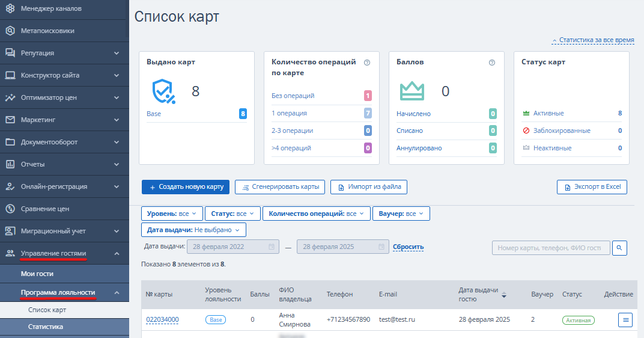Expand the Маркетинг chevron
Image resolution: width=644 pixels, height=338 pixels.
click(x=117, y=120)
